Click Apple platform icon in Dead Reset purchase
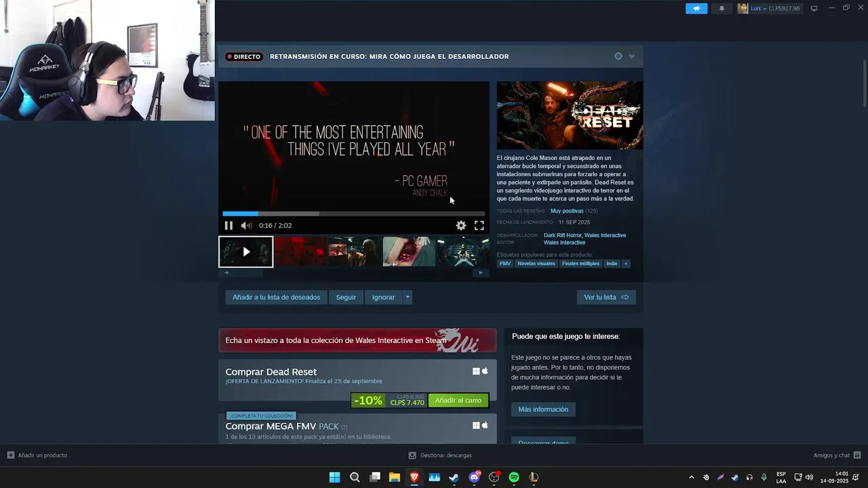The width and height of the screenshot is (868, 488). [x=484, y=371]
